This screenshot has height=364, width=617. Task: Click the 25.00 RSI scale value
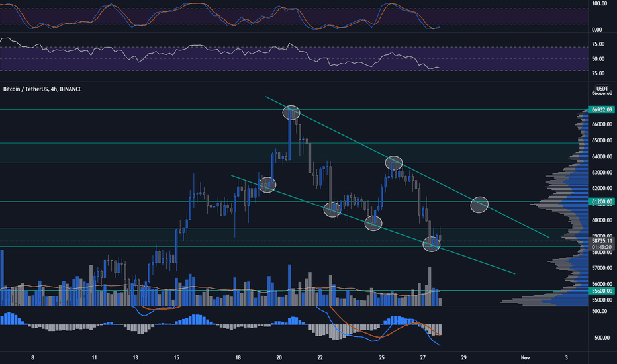click(598, 73)
